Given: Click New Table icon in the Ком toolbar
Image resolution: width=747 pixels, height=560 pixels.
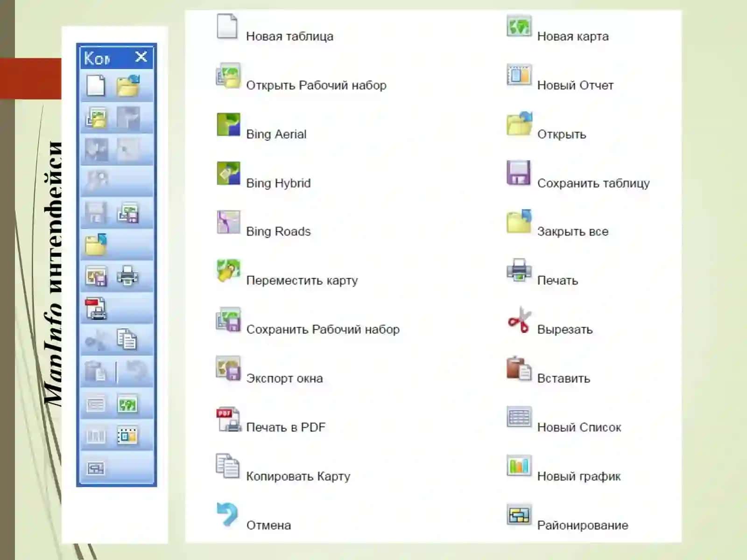Looking at the screenshot, I should coord(96,86).
